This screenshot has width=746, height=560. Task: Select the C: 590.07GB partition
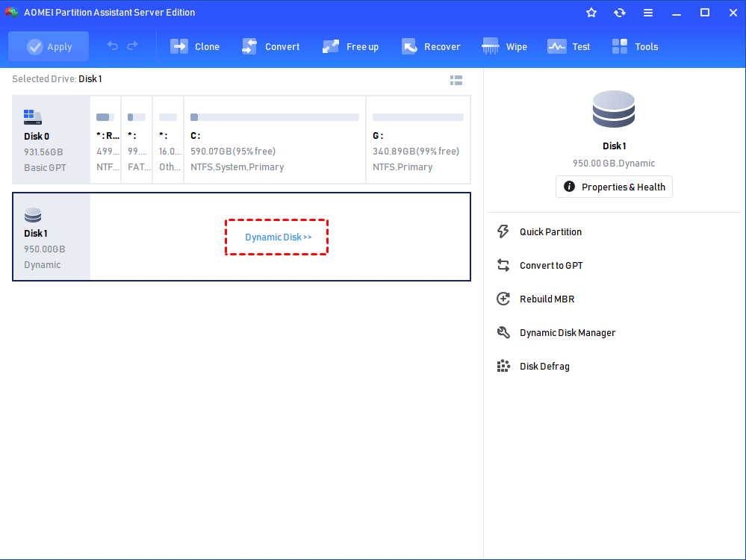[x=275, y=140]
